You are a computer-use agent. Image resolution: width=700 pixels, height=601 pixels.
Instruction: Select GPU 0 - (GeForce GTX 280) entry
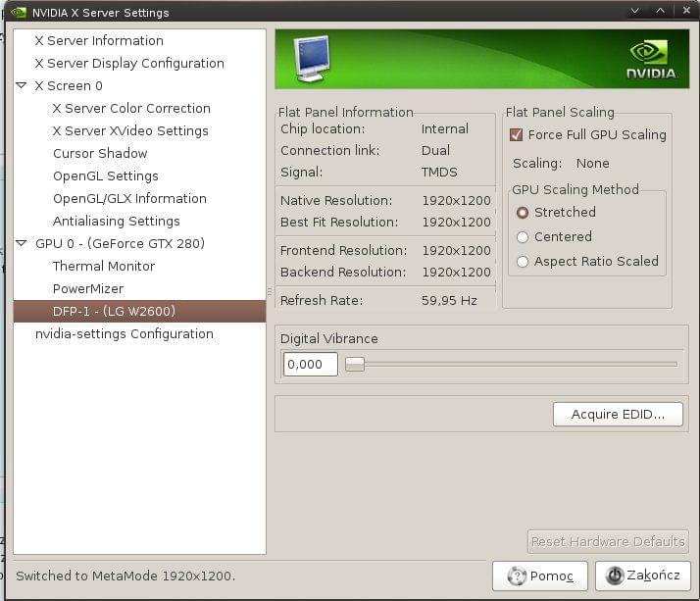(120, 244)
